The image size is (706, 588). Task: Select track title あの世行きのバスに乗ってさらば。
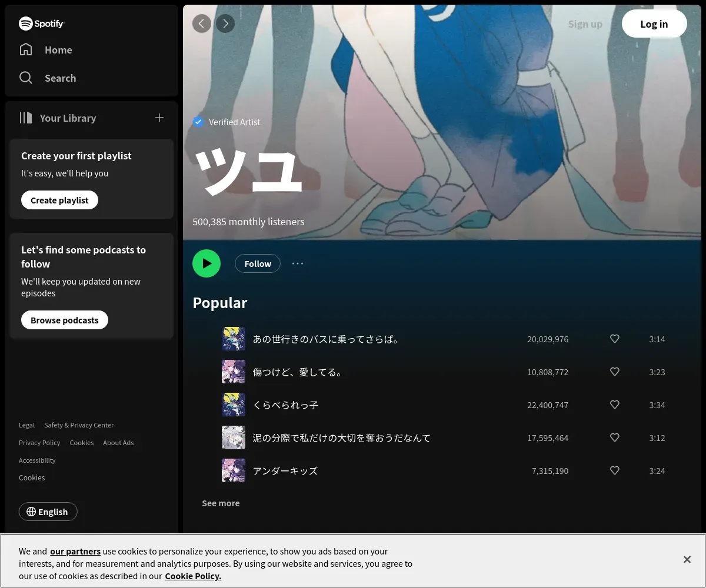pos(327,339)
